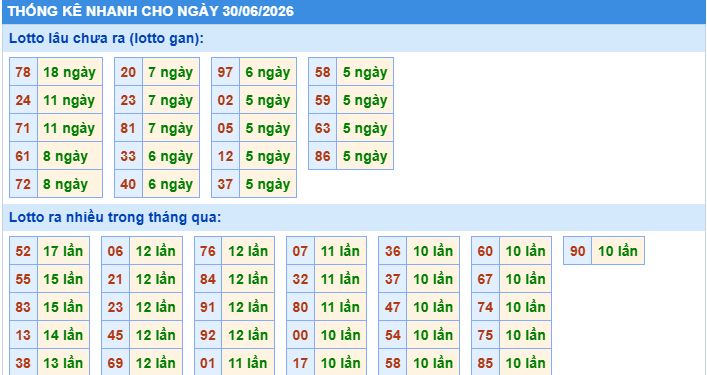Select lotto gan number 05

pyautogui.click(x=225, y=128)
